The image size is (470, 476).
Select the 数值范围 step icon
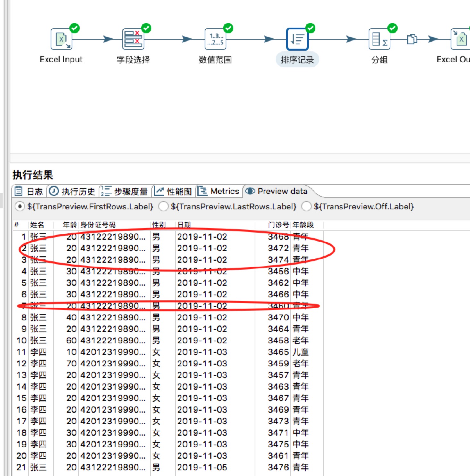(x=215, y=39)
